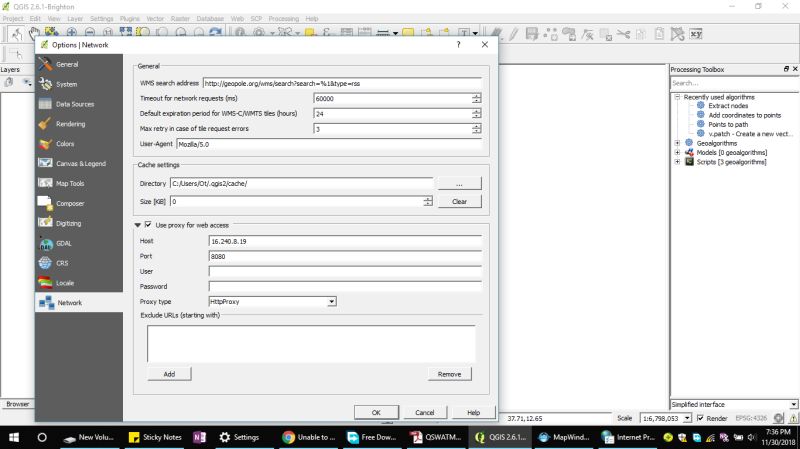Remove the selected excluded URL

tap(449, 374)
